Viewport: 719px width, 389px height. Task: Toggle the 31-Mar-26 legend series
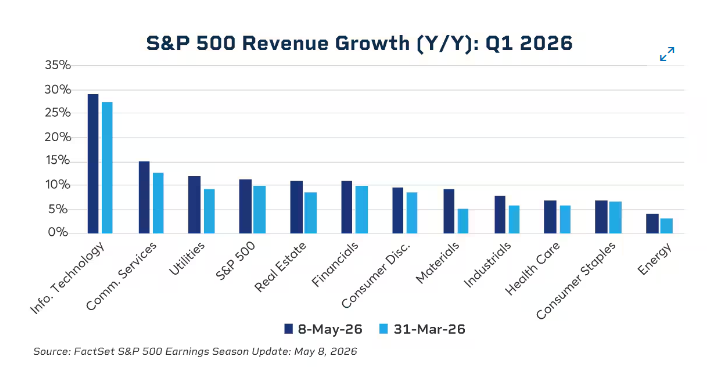tap(422, 329)
